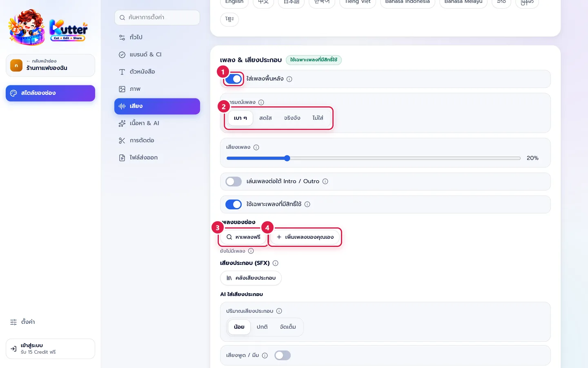Click the info icon beside ใส่เพลงพื้นหลัง
The height and width of the screenshot is (368, 588).
tap(289, 79)
